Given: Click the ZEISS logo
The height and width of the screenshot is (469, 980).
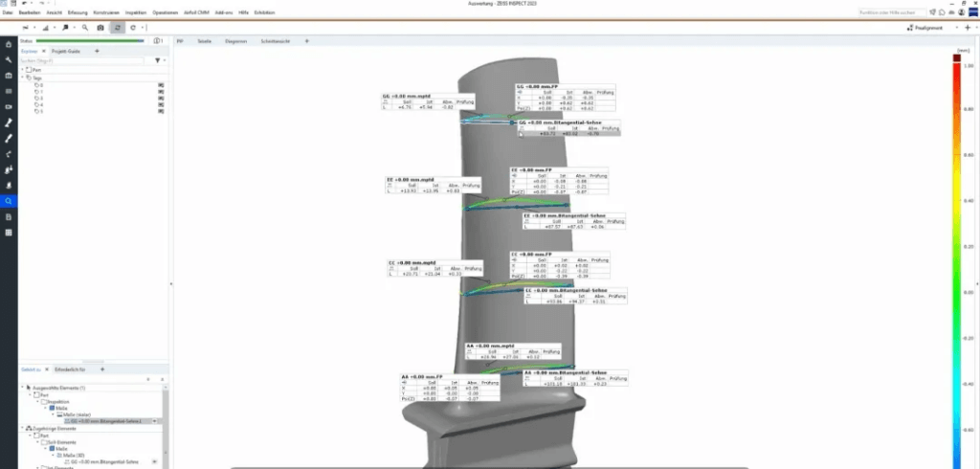Looking at the screenshot, I should pos(973,11).
